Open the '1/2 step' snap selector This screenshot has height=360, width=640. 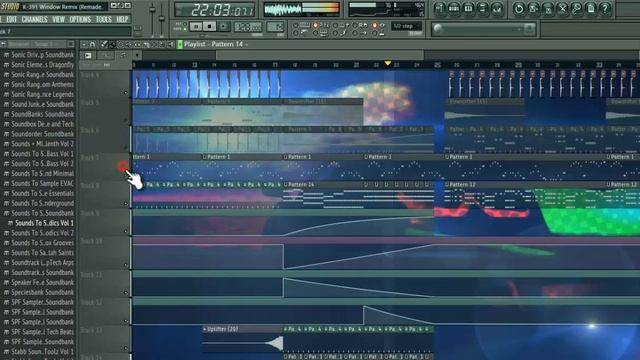click(x=406, y=26)
